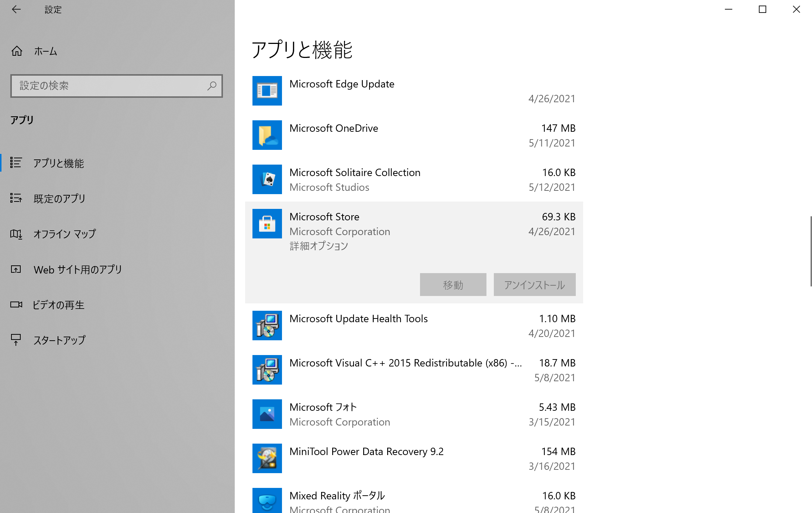Open スタートアップ apps page
This screenshot has height=513, width=812.
[59, 340]
